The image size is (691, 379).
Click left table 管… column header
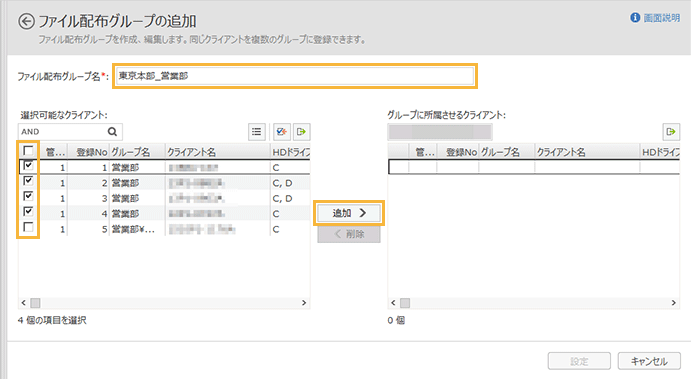click(x=54, y=152)
